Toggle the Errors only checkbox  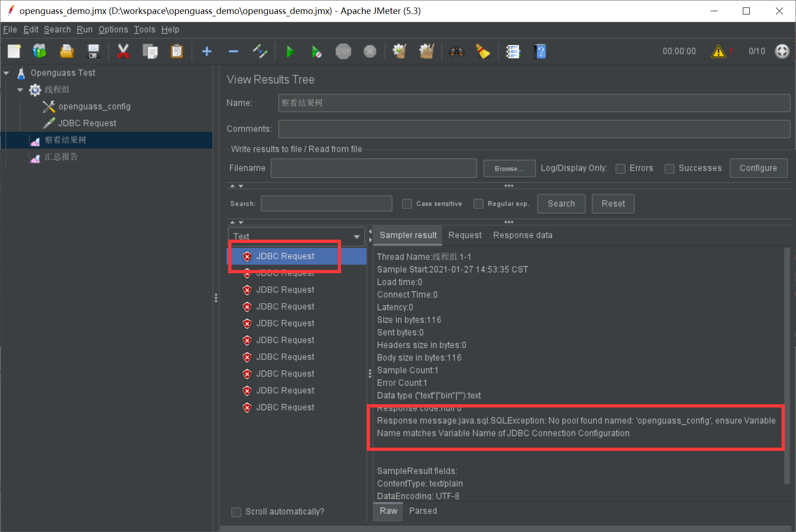[621, 168]
